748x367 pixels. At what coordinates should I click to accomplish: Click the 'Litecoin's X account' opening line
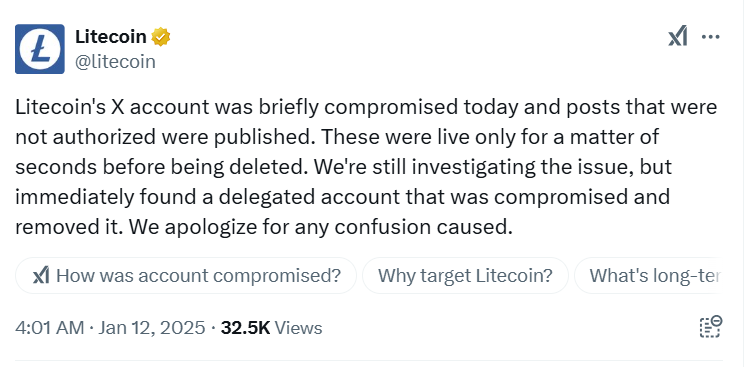[112, 107]
